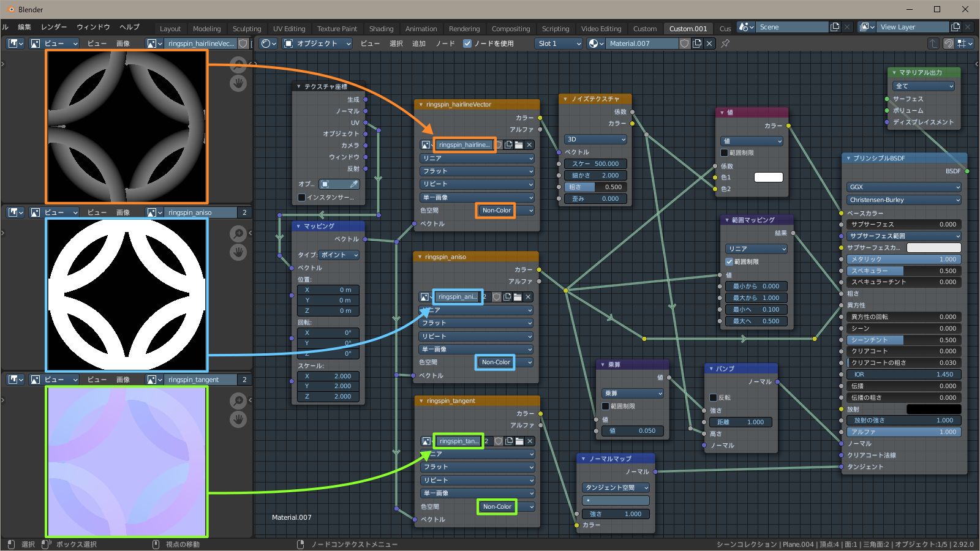
Task: Click image name field ringspin_aniso in node
Action: 458,297
